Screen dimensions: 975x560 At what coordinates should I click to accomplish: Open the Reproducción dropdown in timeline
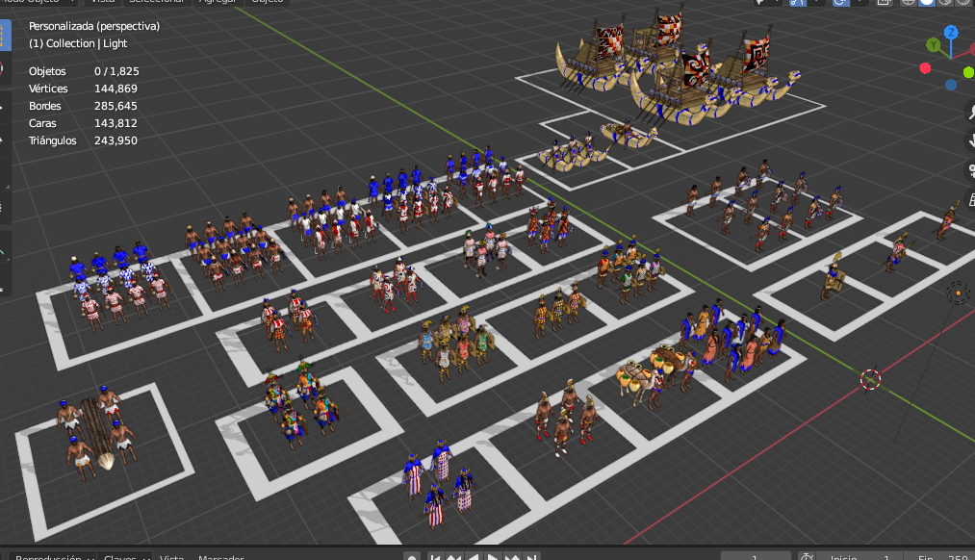53,556
